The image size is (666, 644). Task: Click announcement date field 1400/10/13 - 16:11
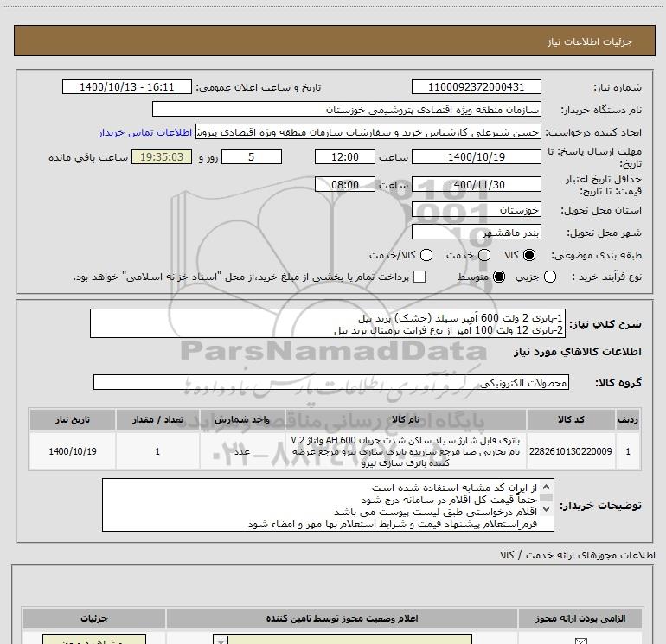click(x=127, y=87)
